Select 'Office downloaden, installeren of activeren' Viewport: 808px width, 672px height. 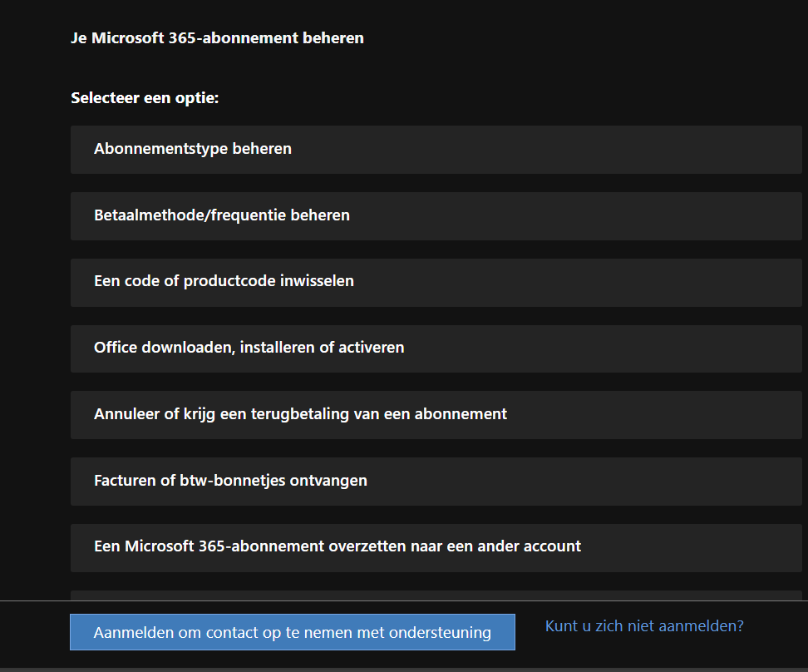[436, 348]
